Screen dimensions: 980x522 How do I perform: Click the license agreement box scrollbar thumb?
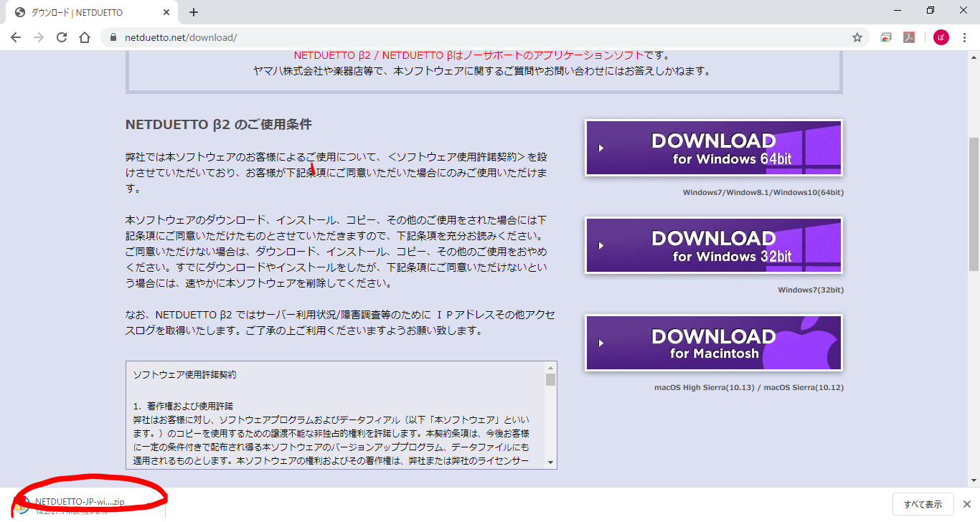click(x=550, y=379)
